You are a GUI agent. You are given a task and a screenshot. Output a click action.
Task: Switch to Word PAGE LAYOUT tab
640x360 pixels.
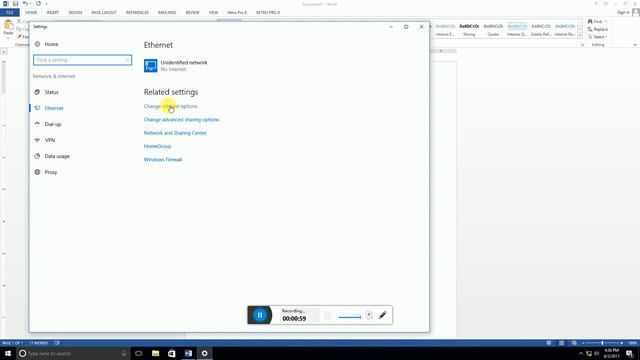pos(104,13)
